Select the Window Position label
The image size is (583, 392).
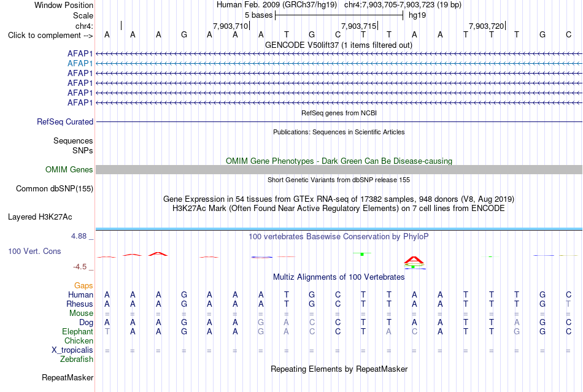pos(64,5)
